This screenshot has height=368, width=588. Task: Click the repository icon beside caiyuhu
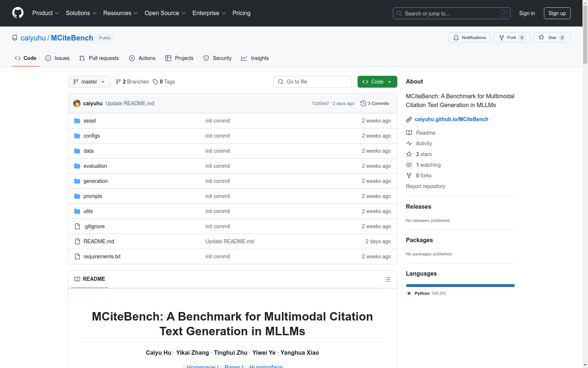[15, 38]
